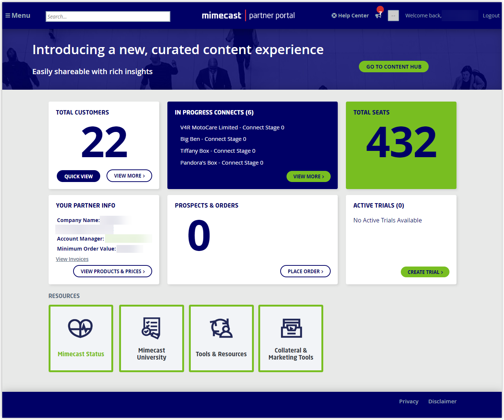Open the Tools & Resources icon
This screenshot has width=504, height=420.
tap(221, 328)
